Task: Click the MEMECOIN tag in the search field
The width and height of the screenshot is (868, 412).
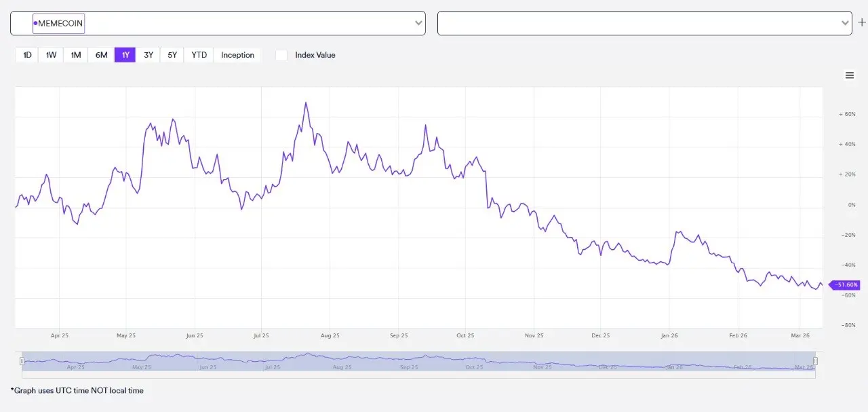Action: pyautogui.click(x=58, y=23)
